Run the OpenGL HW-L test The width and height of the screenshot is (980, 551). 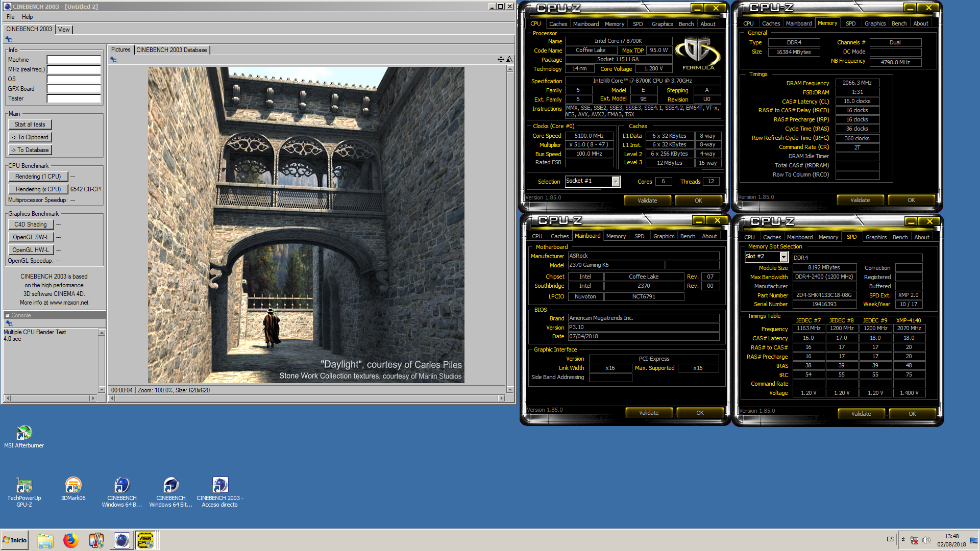[x=31, y=250]
